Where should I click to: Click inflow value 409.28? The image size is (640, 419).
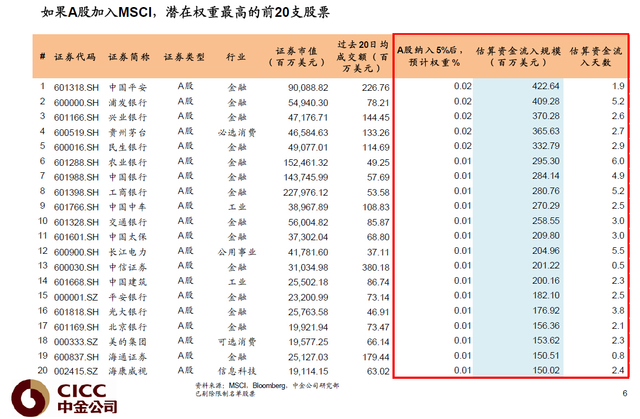tap(546, 101)
